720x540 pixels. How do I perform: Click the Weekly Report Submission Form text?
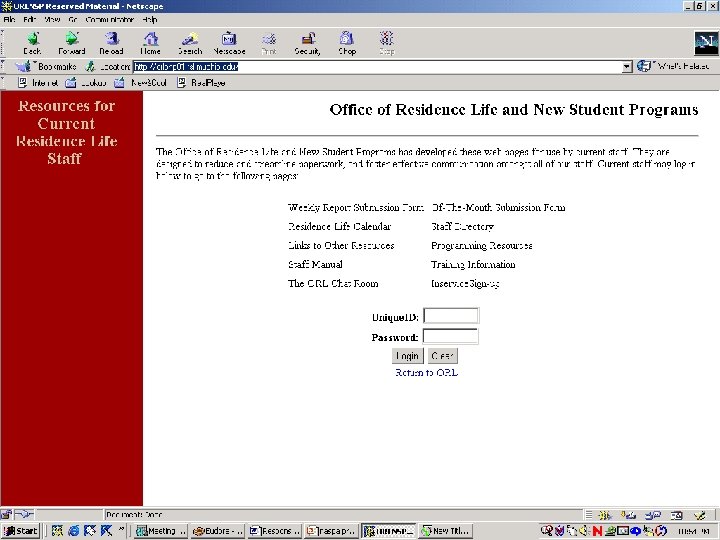pyautogui.click(x=356, y=208)
